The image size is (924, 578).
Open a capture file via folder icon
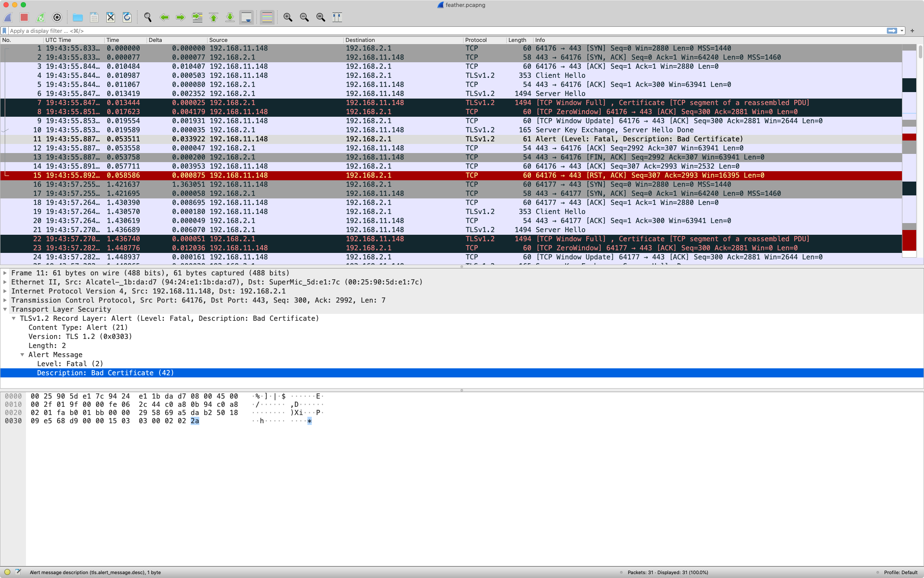[78, 17]
